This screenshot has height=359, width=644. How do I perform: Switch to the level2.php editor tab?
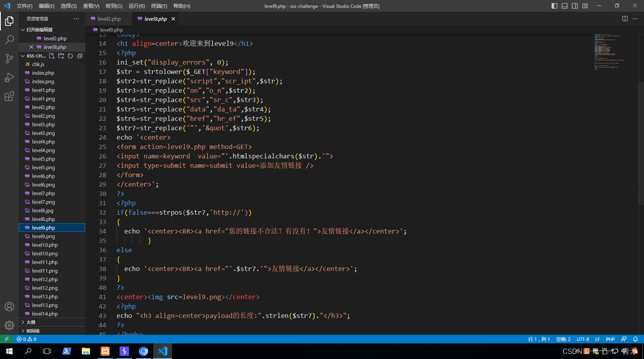(x=109, y=19)
